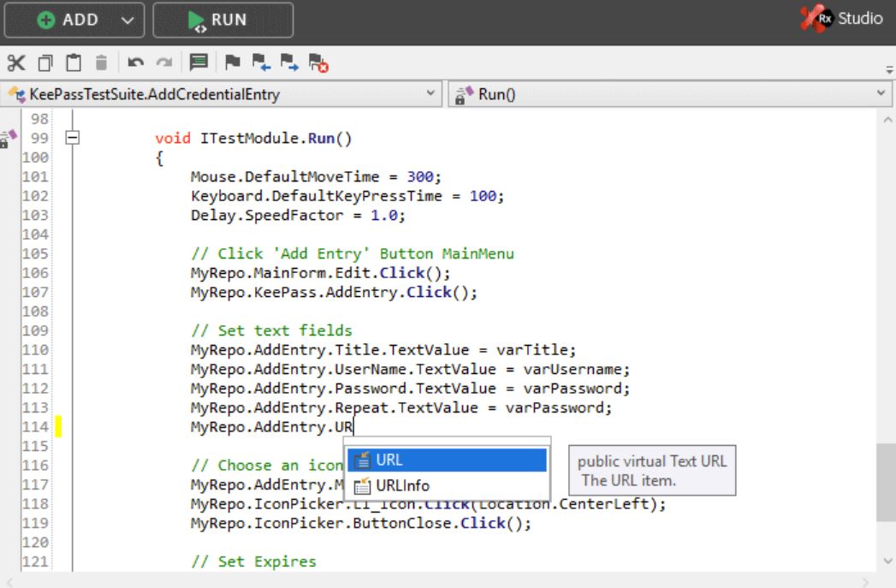Click the Password.TextValue line
Screen dimensions: 896x588
pyautogui.click(x=410, y=389)
